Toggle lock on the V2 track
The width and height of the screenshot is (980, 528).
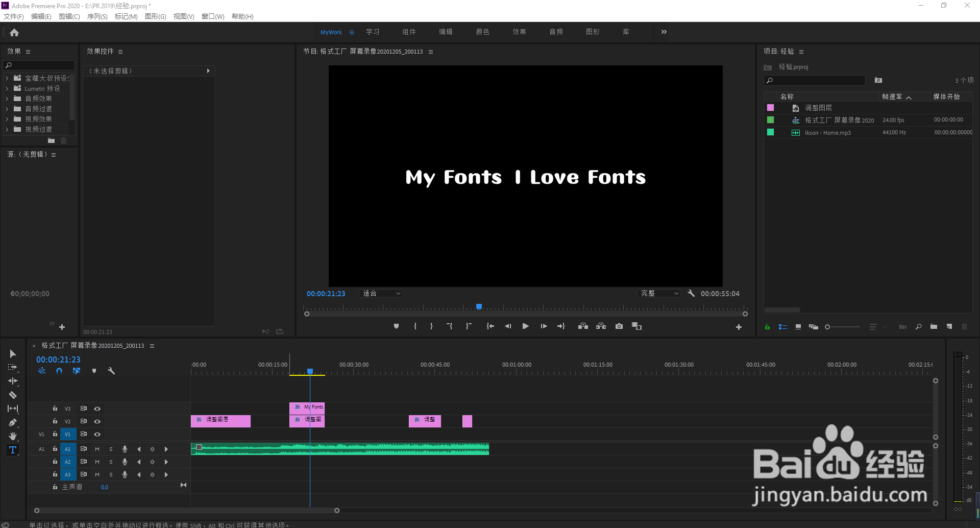(55, 421)
